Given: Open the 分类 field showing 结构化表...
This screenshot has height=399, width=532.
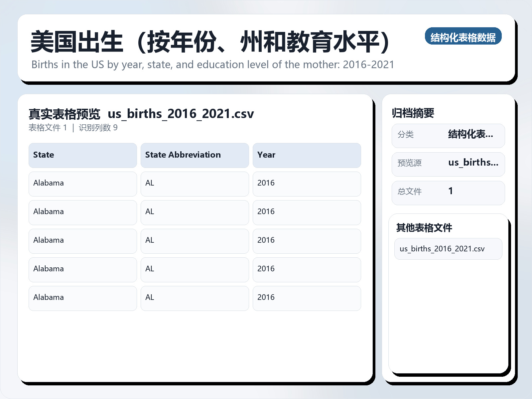Looking at the screenshot, I should click(x=448, y=135).
